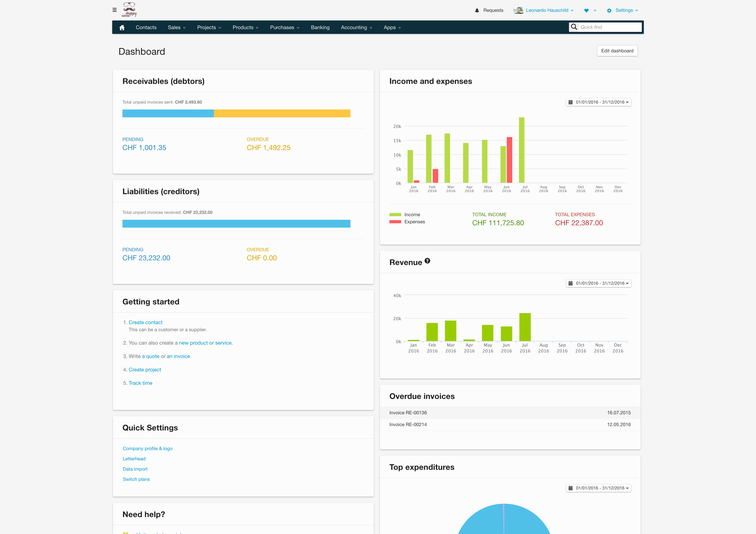Click the hamburger menu icon
The width and height of the screenshot is (756, 534).
pyautogui.click(x=115, y=10)
